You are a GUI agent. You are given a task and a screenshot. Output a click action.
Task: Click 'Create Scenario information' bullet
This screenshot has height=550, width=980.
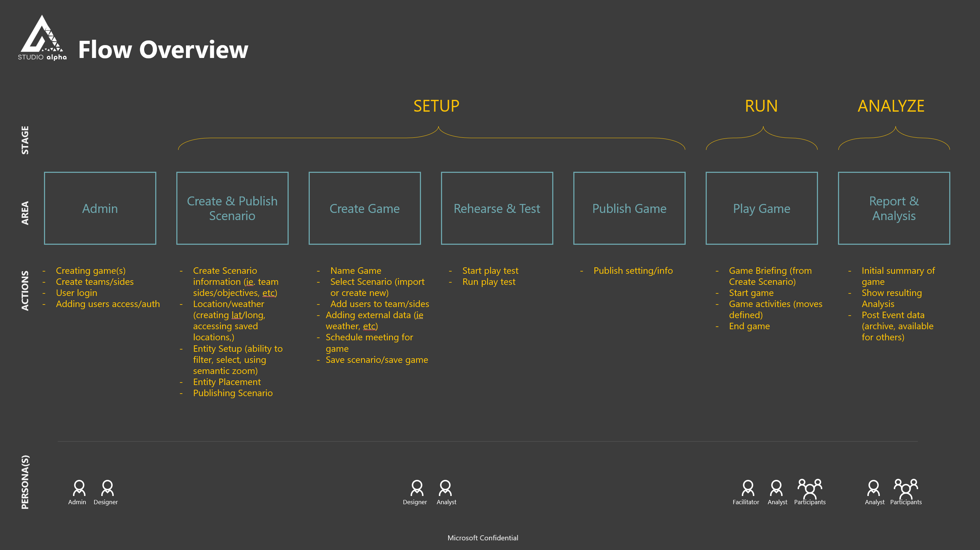point(235,282)
